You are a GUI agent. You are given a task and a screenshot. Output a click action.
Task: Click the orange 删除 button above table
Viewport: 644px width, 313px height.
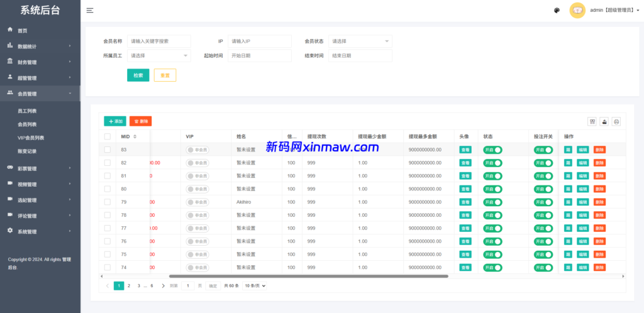point(140,121)
